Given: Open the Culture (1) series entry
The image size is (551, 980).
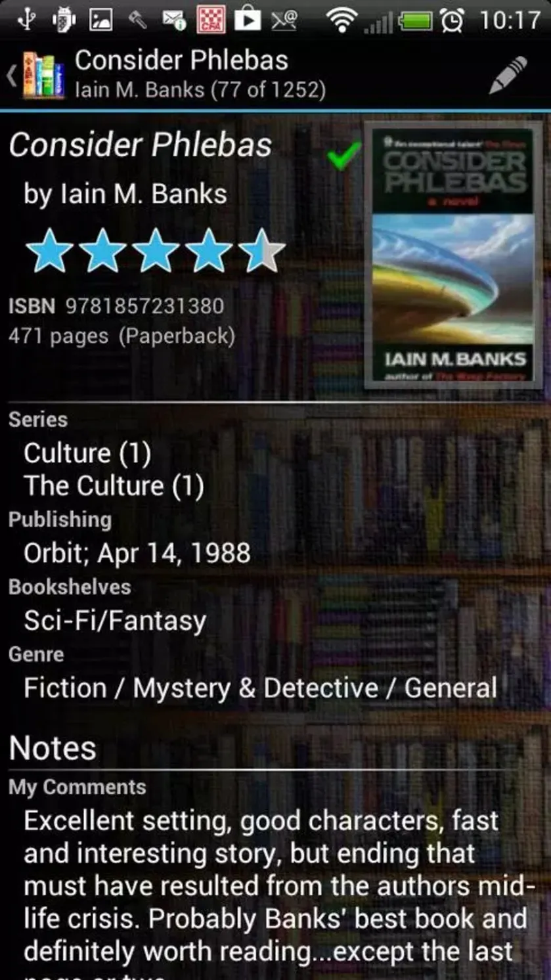Looking at the screenshot, I should 87,453.
